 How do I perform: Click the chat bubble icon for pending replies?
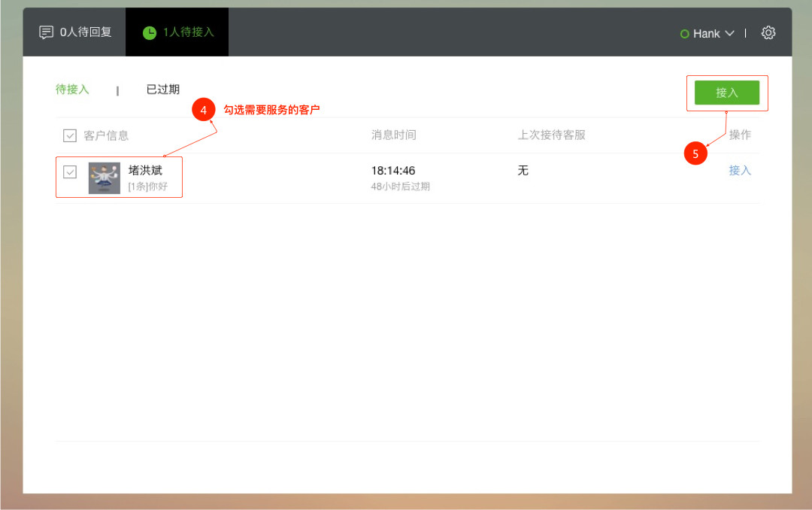click(46, 32)
